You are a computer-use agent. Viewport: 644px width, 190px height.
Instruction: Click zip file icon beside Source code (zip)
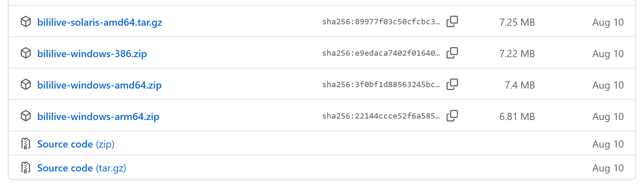coord(26,144)
